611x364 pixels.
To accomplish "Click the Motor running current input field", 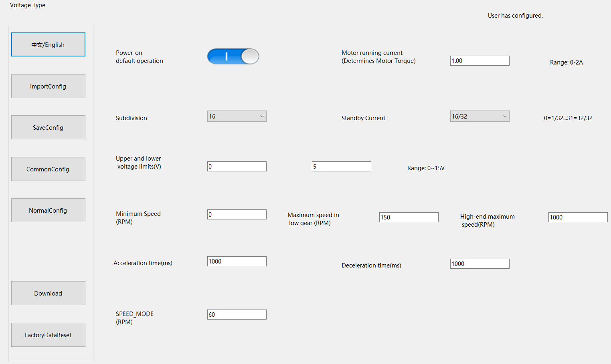I will (479, 60).
